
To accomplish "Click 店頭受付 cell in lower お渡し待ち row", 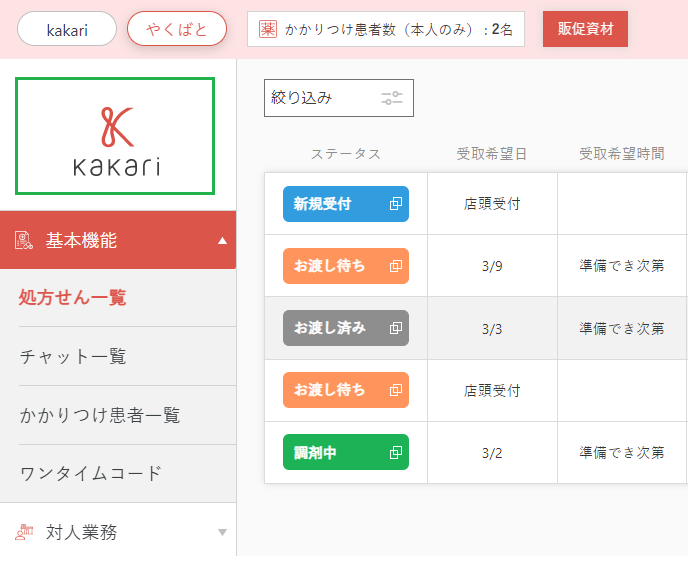I will (x=492, y=390).
